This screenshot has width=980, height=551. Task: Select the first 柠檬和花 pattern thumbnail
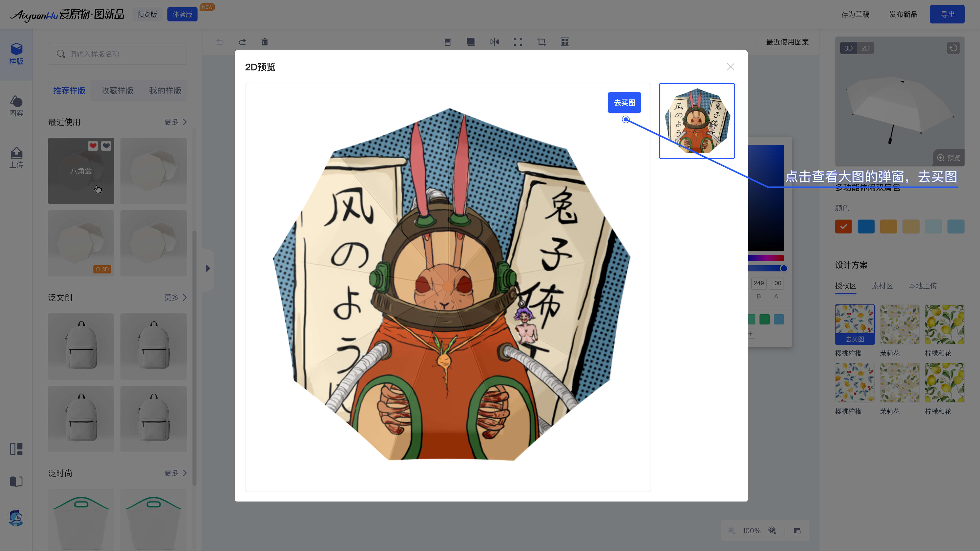pyautogui.click(x=944, y=324)
